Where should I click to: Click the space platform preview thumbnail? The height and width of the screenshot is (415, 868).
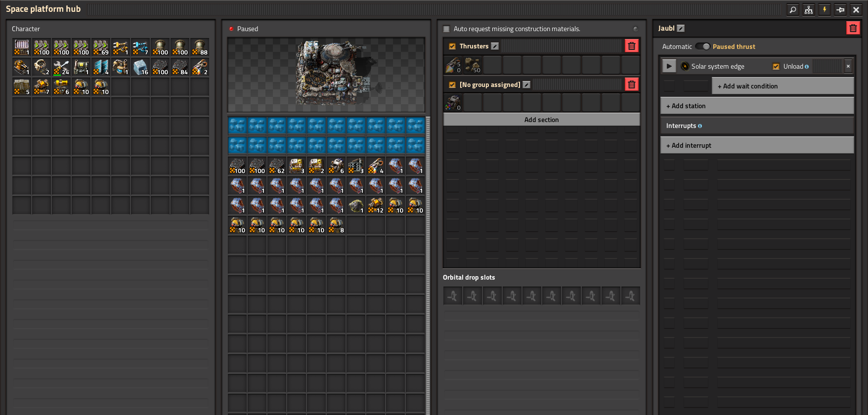pos(326,75)
